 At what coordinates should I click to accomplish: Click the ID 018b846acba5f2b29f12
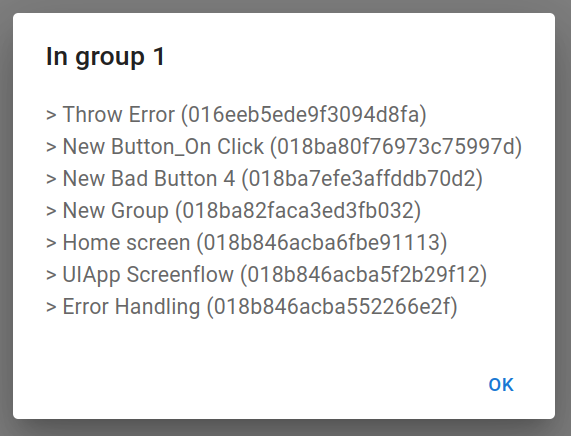point(363,275)
